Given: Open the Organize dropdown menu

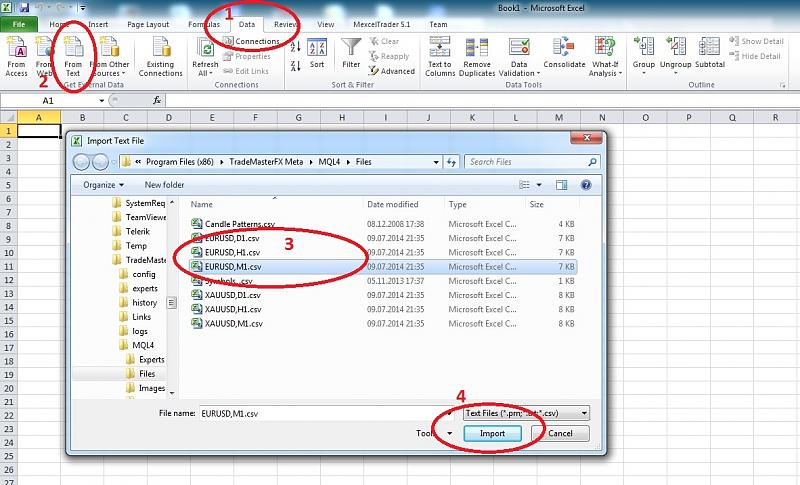Looking at the screenshot, I should coord(104,185).
